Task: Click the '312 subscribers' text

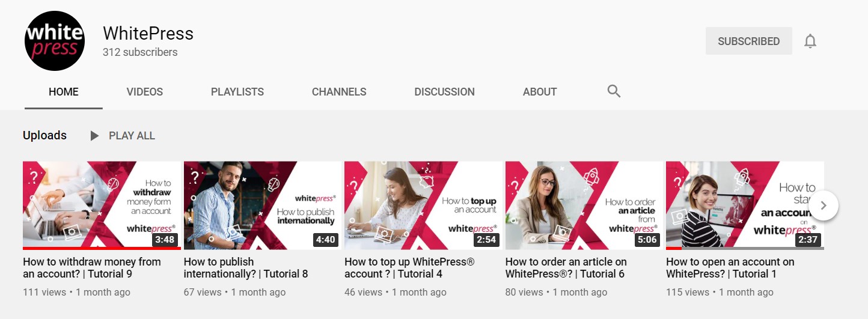Action: [140, 52]
